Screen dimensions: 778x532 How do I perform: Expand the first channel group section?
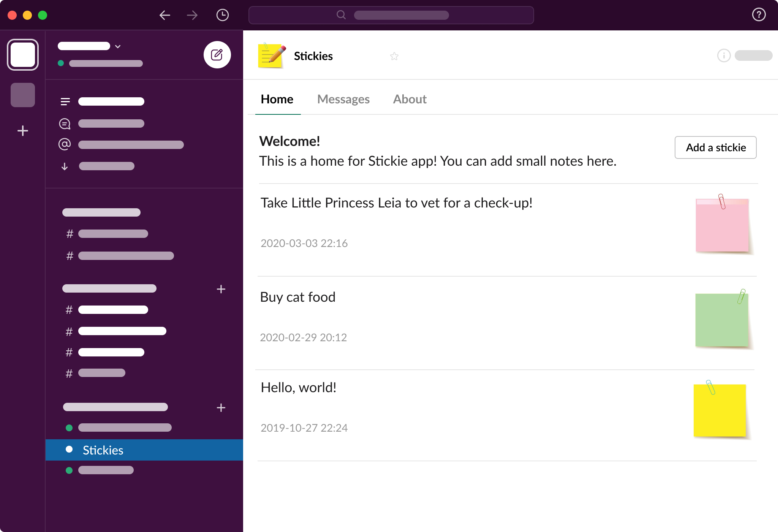(x=101, y=213)
